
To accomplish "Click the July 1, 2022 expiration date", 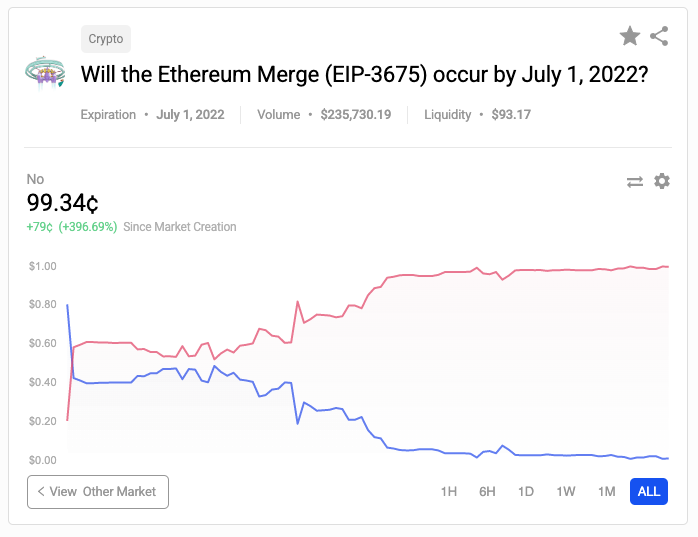I will [x=190, y=115].
